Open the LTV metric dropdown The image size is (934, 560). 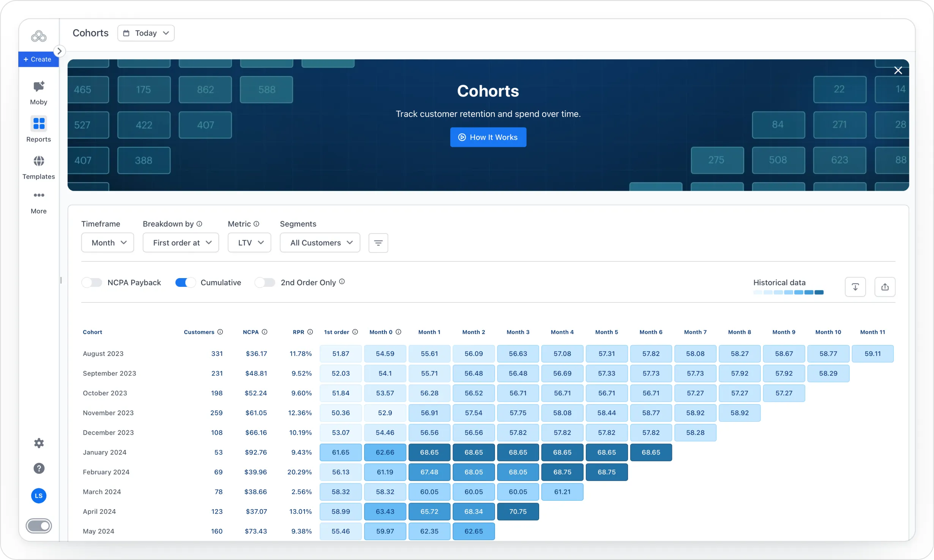coord(249,243)
